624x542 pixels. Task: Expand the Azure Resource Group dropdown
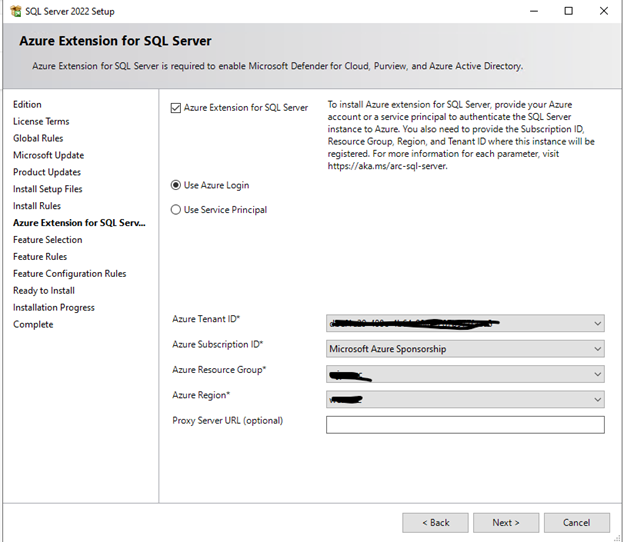pyautogui.click(x=465, y=374)
